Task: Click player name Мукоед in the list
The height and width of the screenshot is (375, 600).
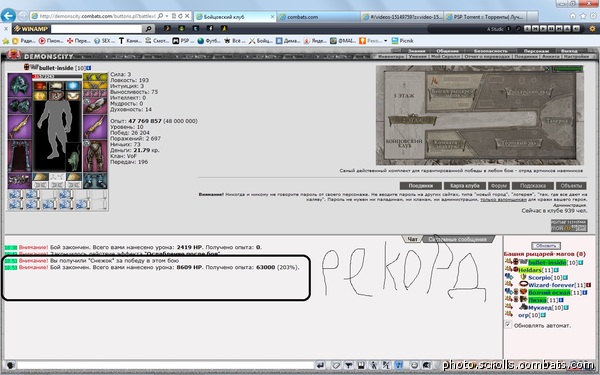Action: pos(540,307)
